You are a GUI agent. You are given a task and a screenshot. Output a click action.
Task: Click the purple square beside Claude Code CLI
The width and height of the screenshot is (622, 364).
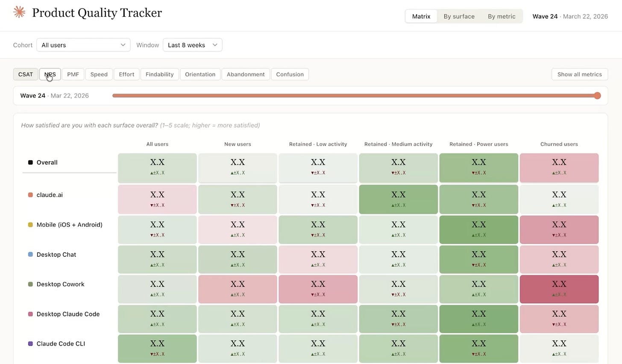(x=30, y=343)
